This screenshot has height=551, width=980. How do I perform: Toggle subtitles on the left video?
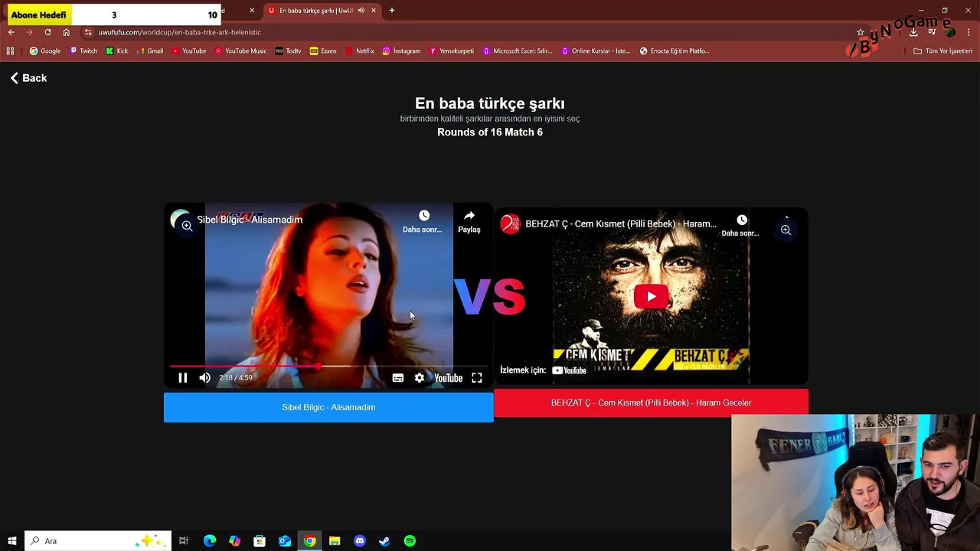tap(398, 378)
